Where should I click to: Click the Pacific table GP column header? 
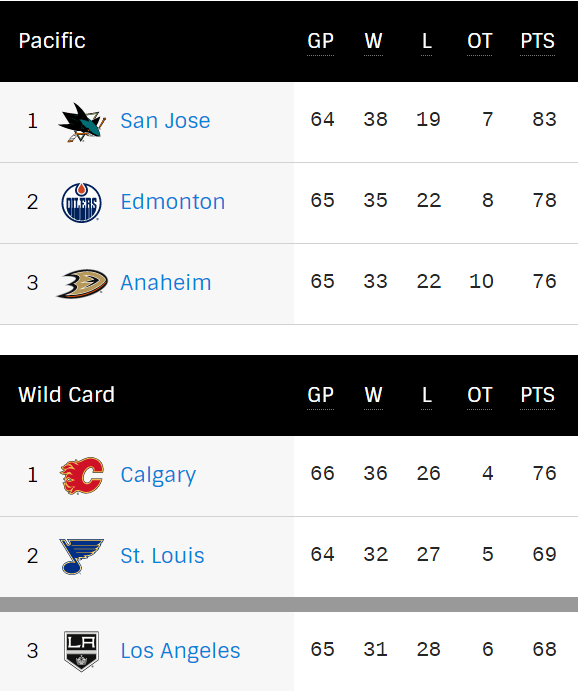click(x=320, y=41)
